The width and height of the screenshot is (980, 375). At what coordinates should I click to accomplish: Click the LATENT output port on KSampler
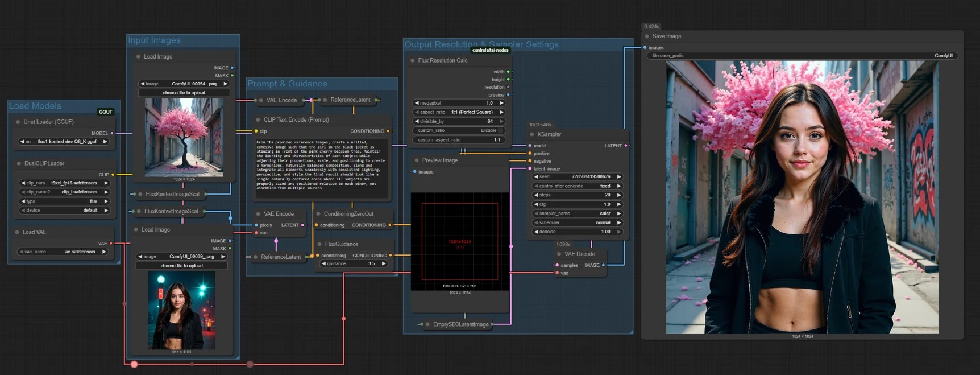click(626, 146)
